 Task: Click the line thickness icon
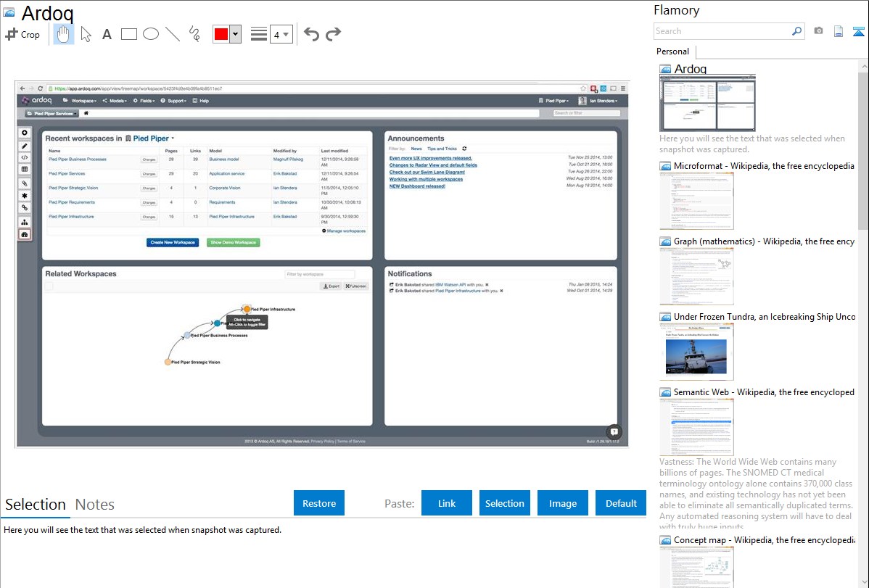pos(258,34)
